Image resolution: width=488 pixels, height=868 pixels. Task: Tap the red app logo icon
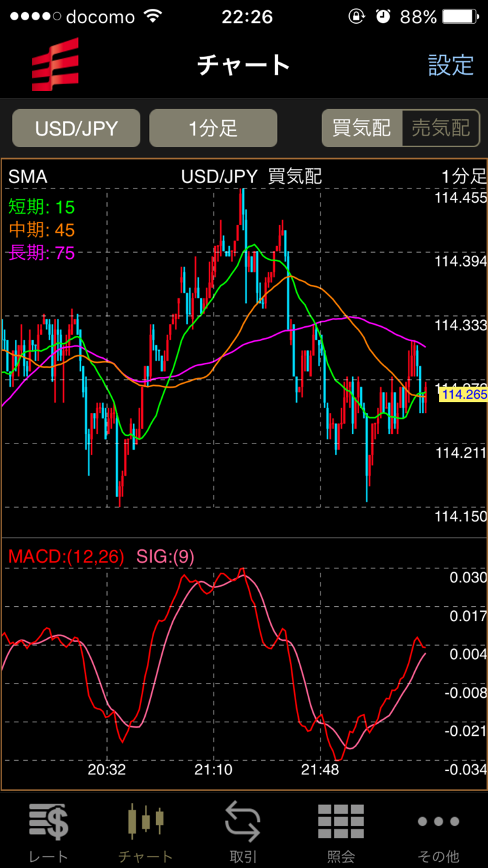tap(55, 64)
